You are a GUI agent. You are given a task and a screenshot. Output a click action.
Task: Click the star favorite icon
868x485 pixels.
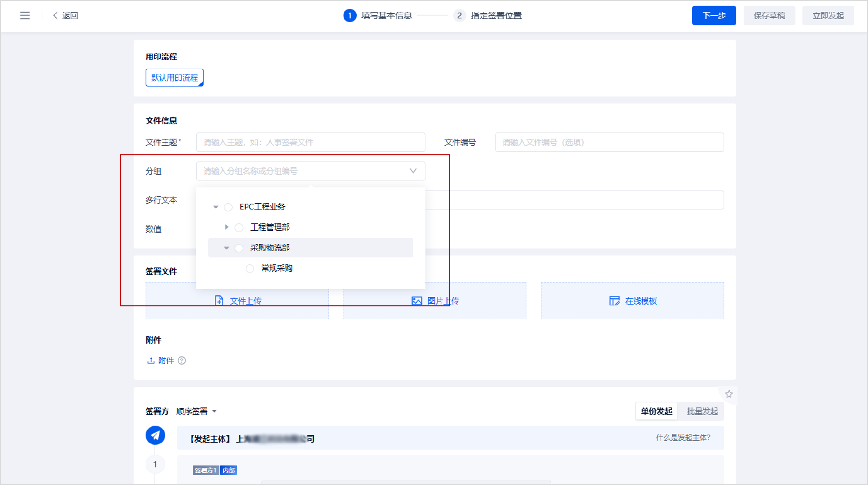(729, 394)
